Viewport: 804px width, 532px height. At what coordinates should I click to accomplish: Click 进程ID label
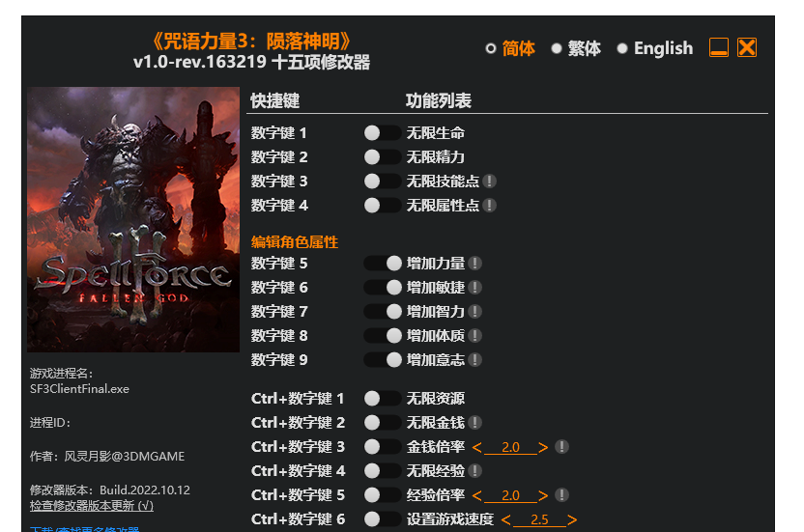click(50, 423)
